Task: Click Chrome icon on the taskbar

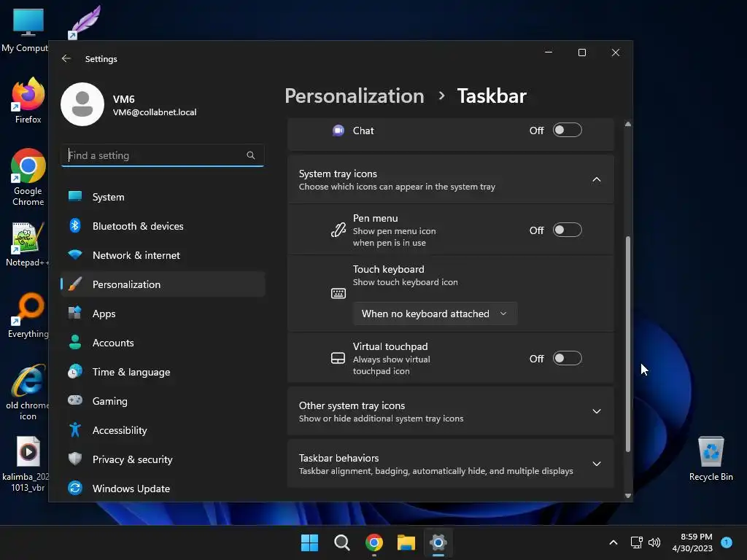Action: tap(374, 542)
